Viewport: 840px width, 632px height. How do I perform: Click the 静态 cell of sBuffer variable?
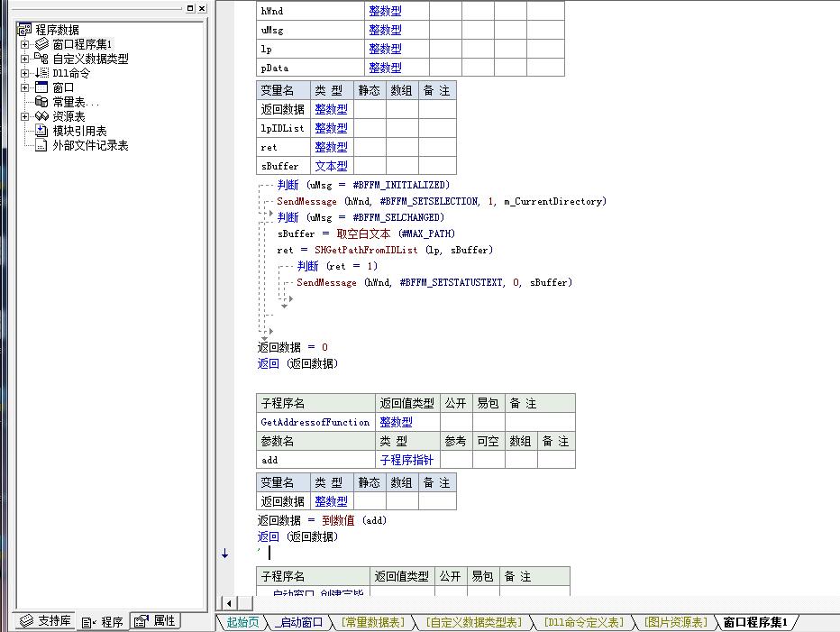point(370,166)
